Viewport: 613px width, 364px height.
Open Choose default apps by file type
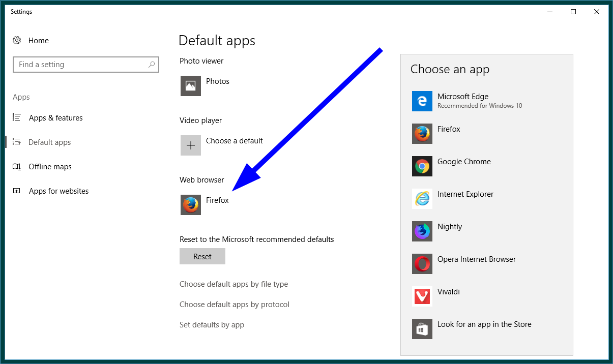pos(234,284)
